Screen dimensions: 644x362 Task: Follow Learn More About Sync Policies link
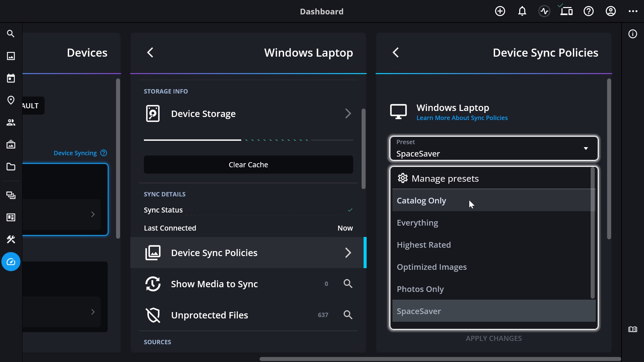[x=462, y=118]
